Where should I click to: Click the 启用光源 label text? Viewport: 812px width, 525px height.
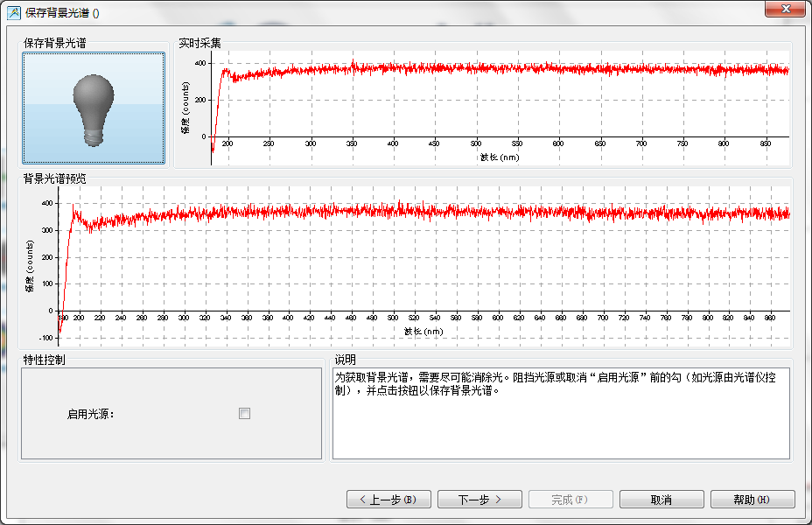tap(91, 415)
